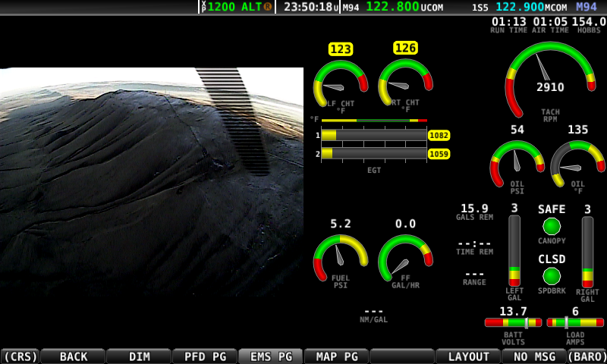Switch to the MAP PG page

tap(336, 356)
